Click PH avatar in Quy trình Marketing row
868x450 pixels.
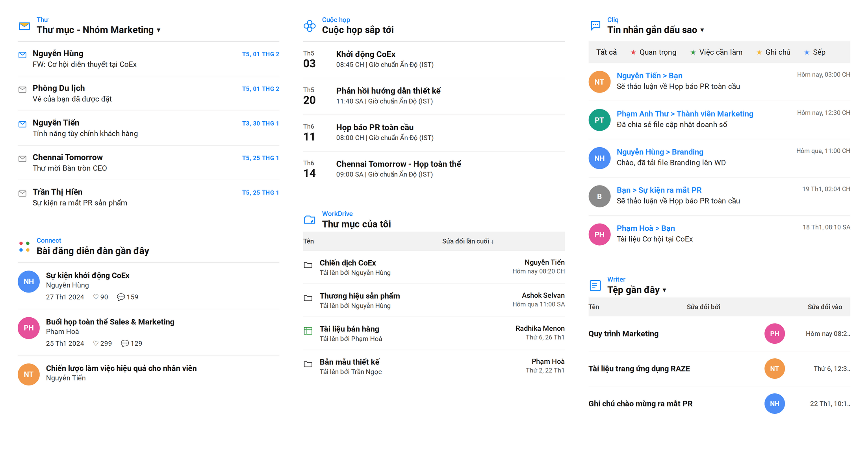pos(775,334)
